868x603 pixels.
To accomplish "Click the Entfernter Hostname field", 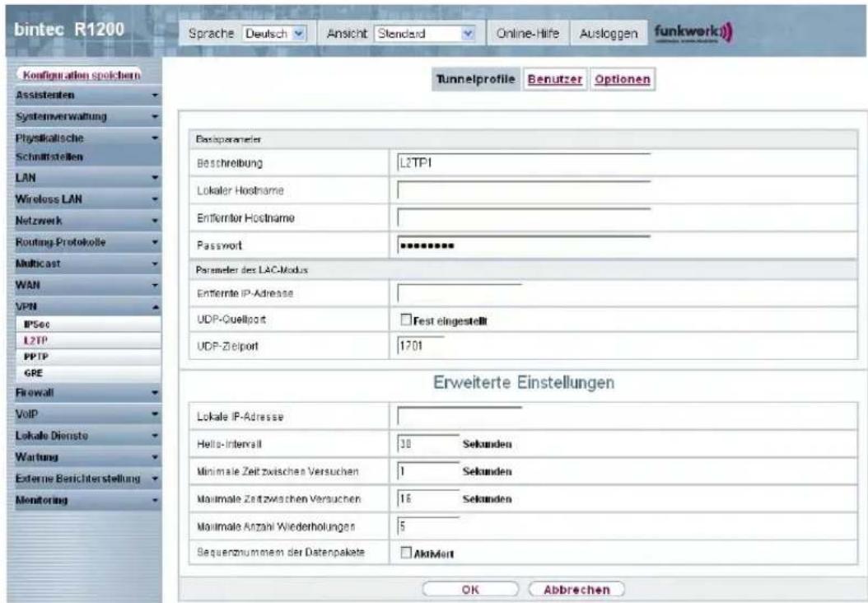I will click(x=524, y=217).
